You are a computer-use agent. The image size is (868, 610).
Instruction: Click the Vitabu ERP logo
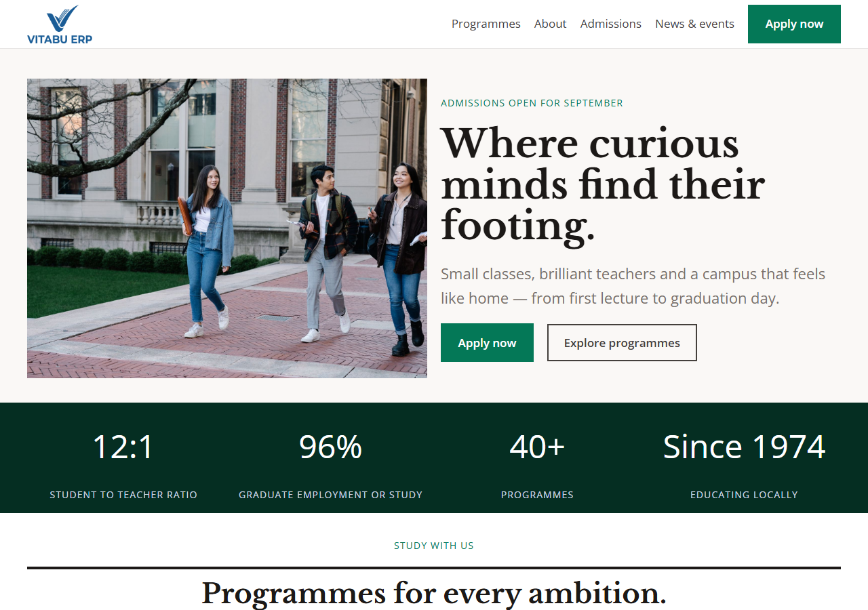[x=60, y=24]
